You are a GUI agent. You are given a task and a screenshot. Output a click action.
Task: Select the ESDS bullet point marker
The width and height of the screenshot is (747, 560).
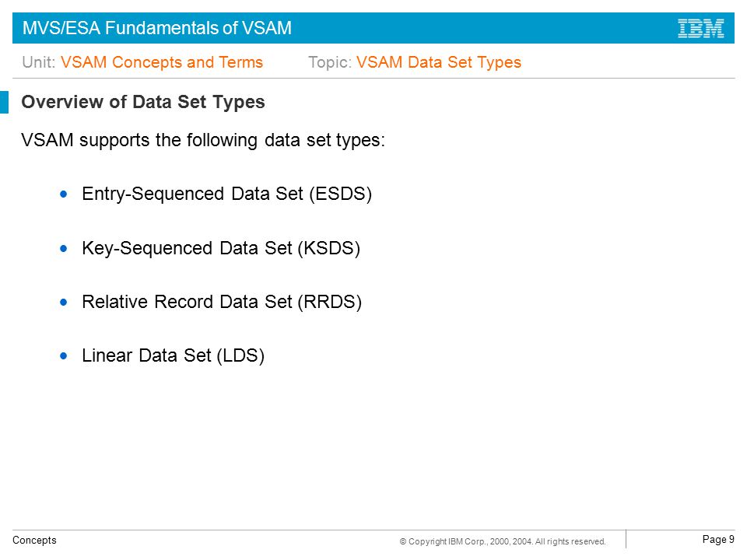pyautogui.click(x=64, y=194)
